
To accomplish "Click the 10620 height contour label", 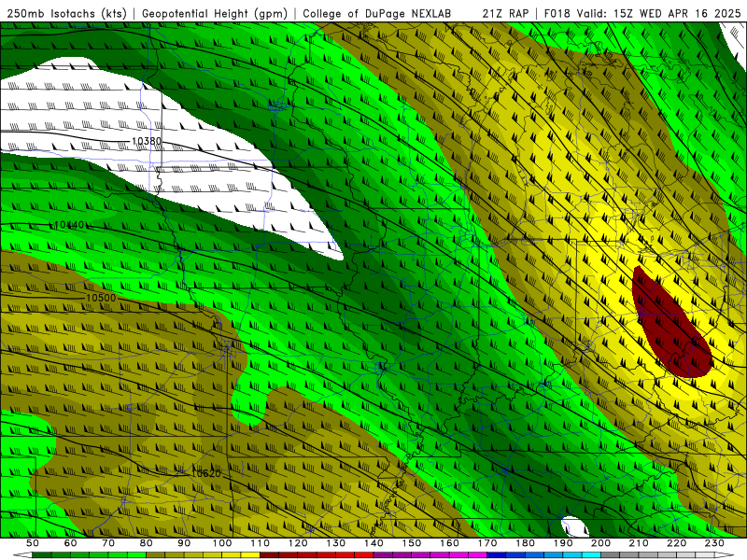I will (205, 473).
